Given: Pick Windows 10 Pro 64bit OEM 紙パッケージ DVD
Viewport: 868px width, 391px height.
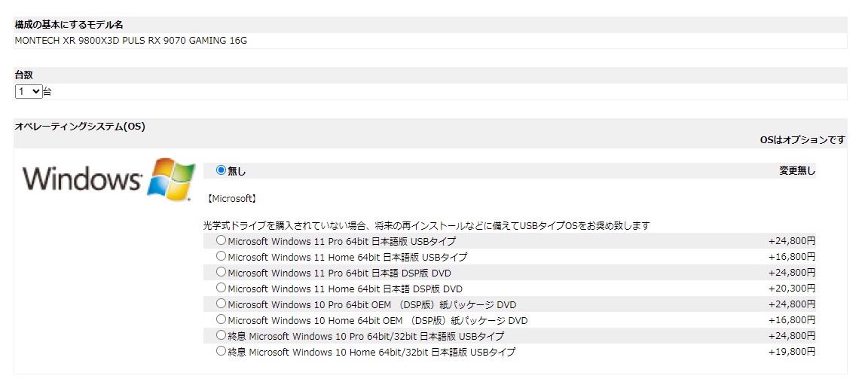Looking at the screenshot, I should 221,304.
